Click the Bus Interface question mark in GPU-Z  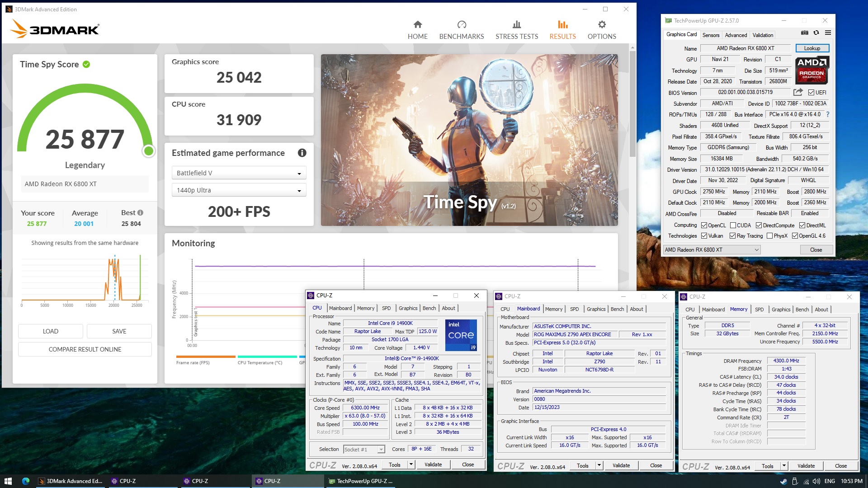coord(828,114)
